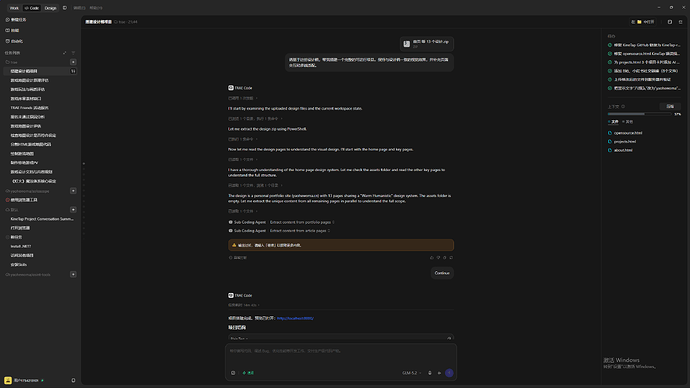Image resolution: width=690 pixels, height=388 pixels.
Task: Click the expand icon beside the task list filter
Action: coord(65,53)
